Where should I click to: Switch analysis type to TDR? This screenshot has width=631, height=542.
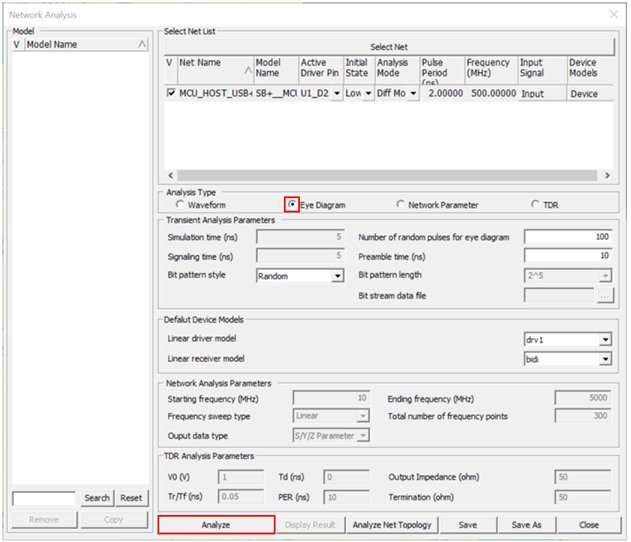[x=536, y=205]
